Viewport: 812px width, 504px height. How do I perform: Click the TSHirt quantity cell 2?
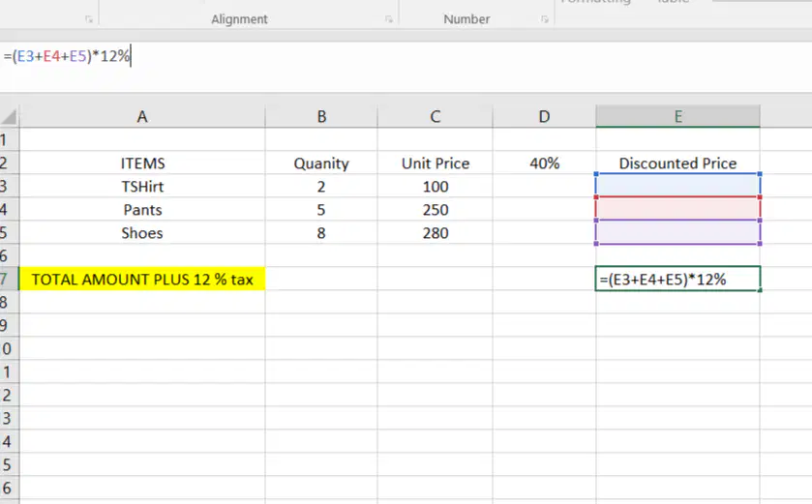coord(321,187)
